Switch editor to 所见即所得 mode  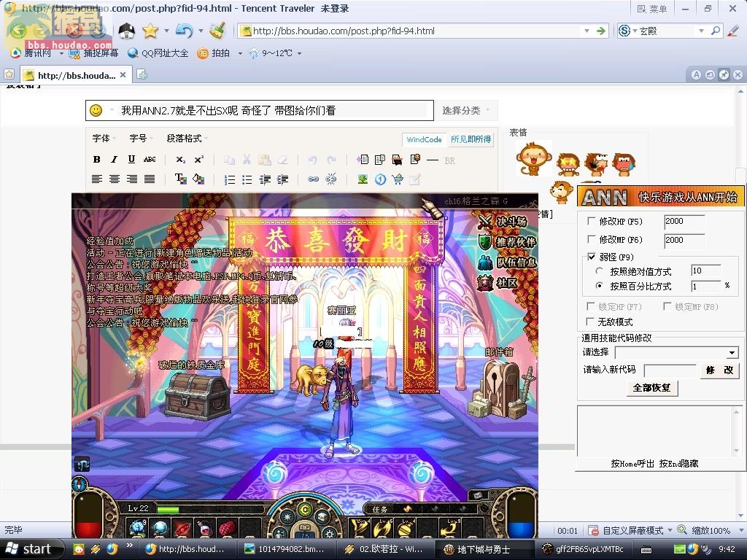471,139
